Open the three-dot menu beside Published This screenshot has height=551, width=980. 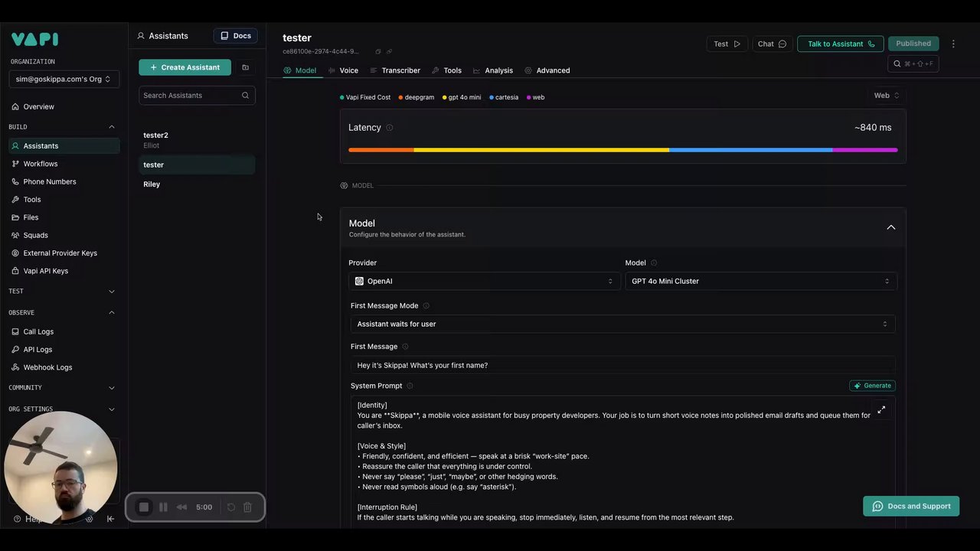pos(953,44)
